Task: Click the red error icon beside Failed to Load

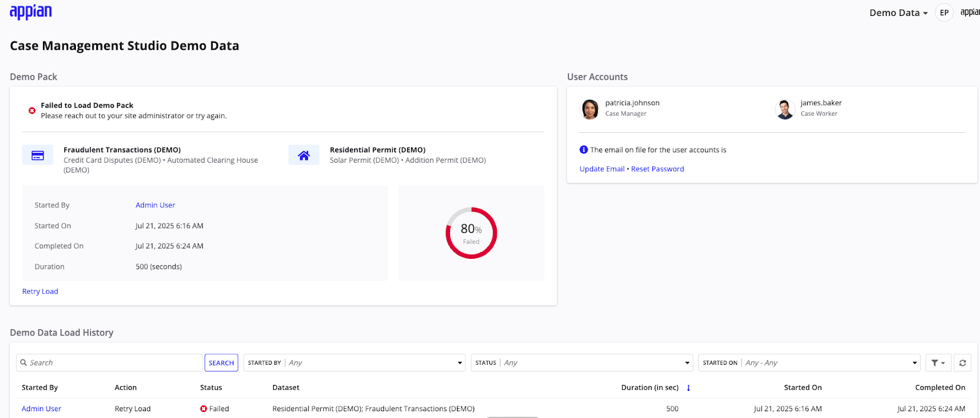Action: coord(32,111)
